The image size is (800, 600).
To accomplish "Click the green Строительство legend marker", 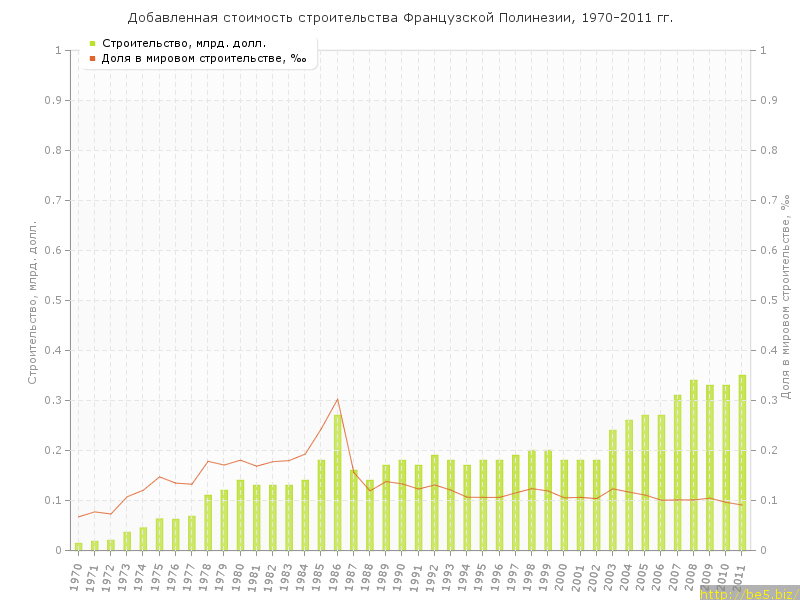I will (x=92, y=43).
